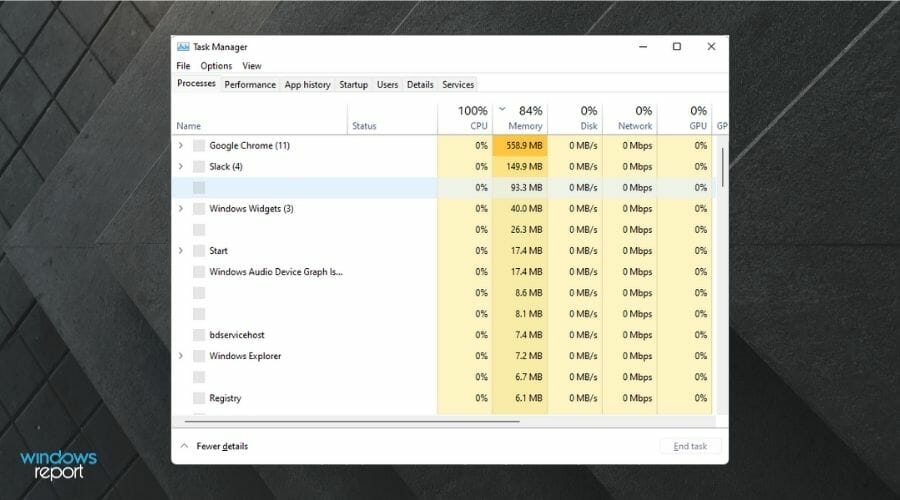Click the vertical scrollbar thumb

pyautogui.click(x=723, y=166)
